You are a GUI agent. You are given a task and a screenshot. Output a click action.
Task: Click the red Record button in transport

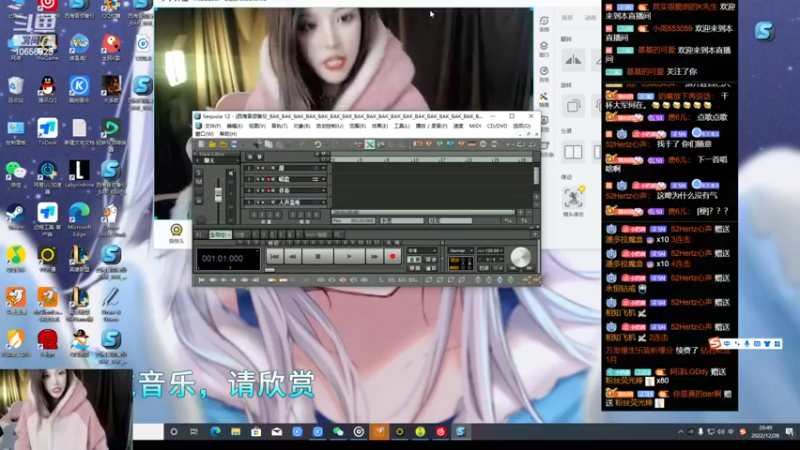tap(392, 257)
